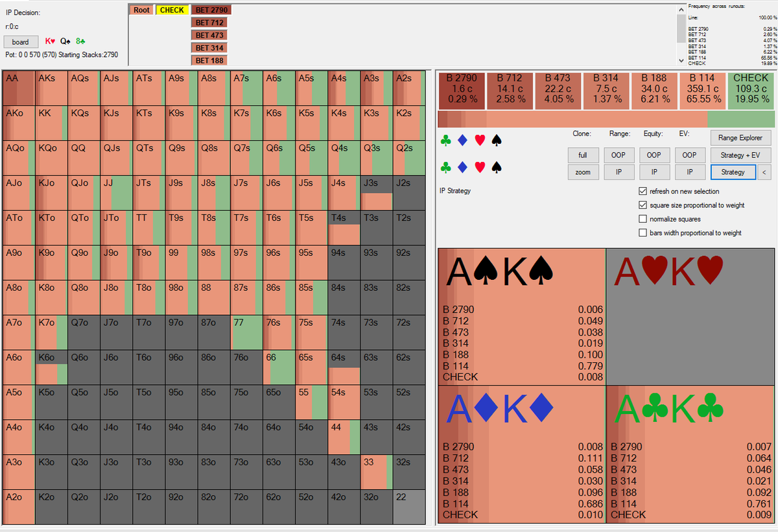Image resolution: width=778 pixels, height=532 pixels.
Task: Select the 54s hand cell
Action: [x=344, y=402]
